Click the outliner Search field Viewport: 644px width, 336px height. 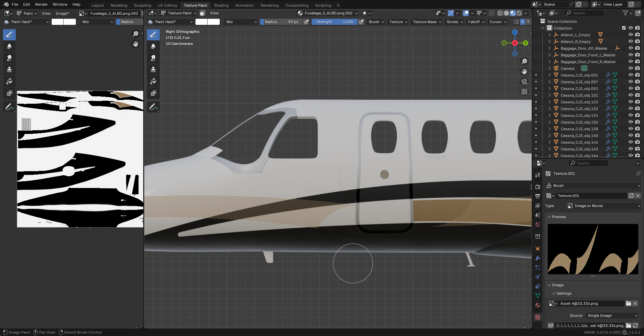(585, 13)
